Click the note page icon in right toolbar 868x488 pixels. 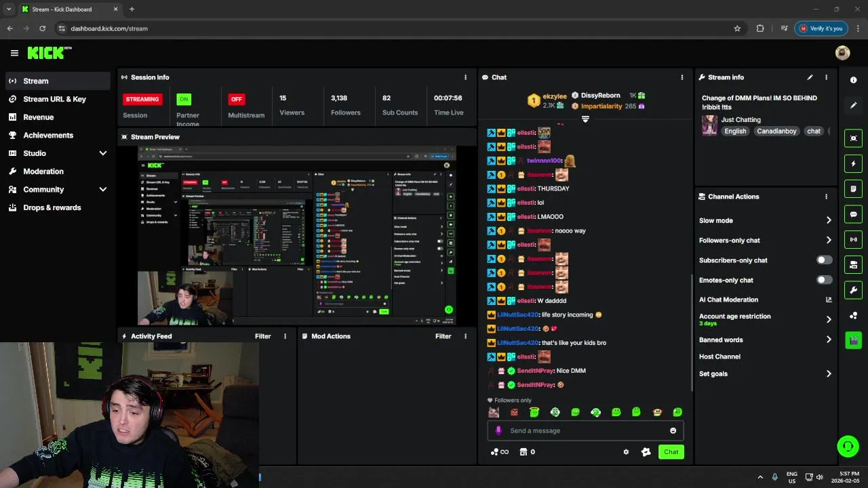pos(854,188)
